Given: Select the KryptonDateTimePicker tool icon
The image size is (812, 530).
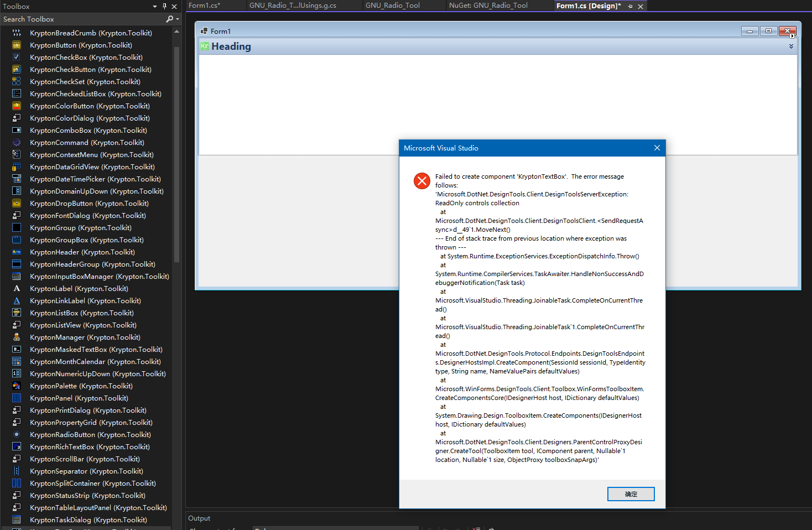Looking at the screenshot, I should [x=15, y=179].
